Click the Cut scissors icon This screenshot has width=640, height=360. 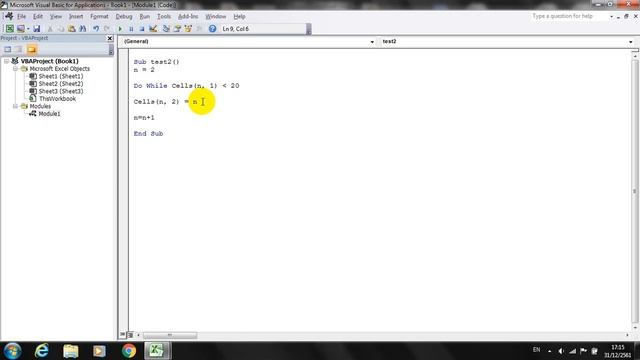tap(50, 29)
